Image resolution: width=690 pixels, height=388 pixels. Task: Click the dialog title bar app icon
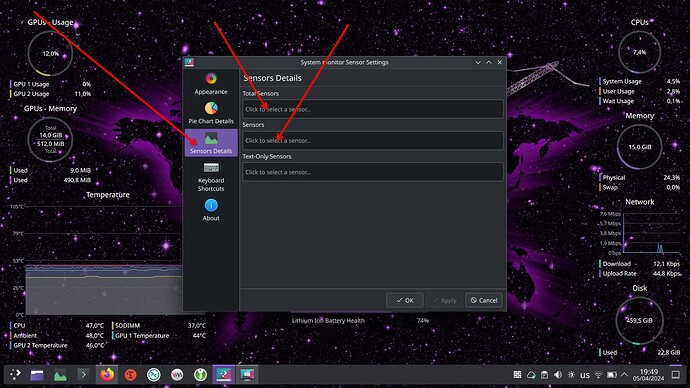coord(190,62)
